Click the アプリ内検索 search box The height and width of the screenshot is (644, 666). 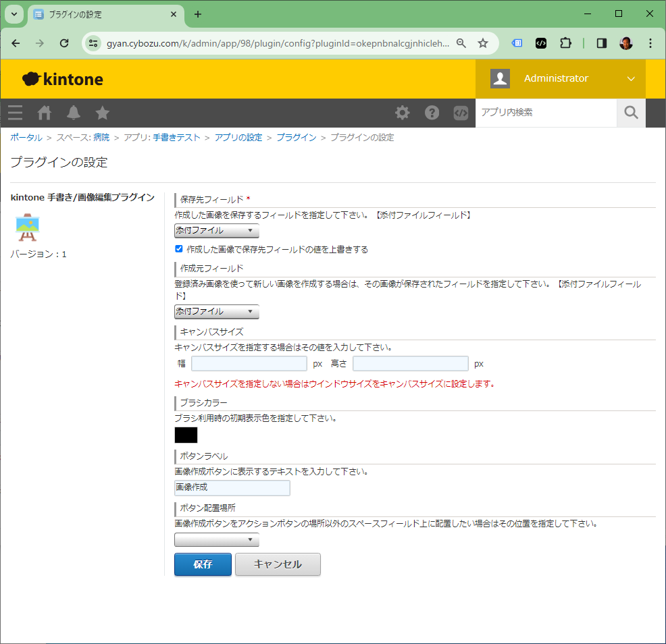pos(546,113)
